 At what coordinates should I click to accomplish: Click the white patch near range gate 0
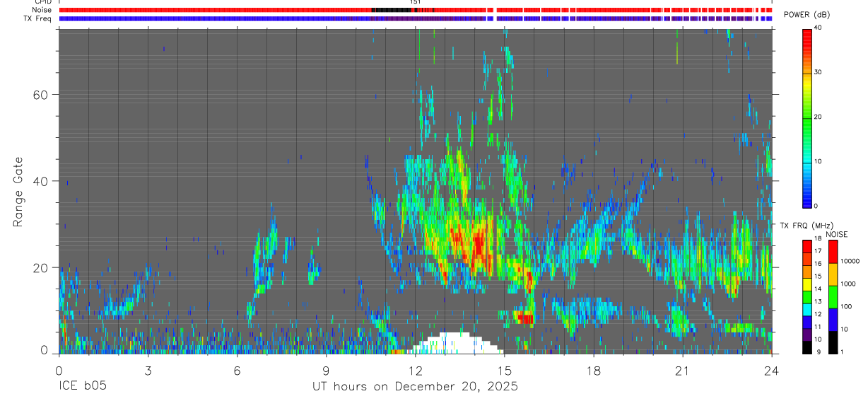pos(454,344)
